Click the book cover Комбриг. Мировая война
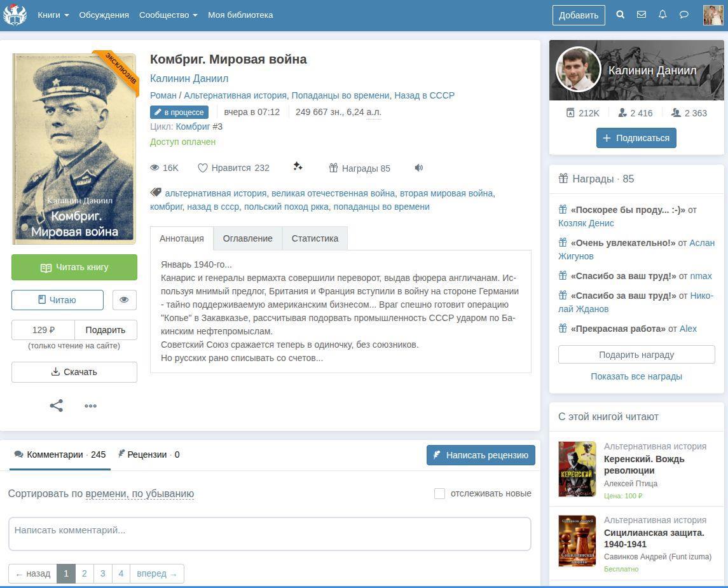The width and height of the screenshot is (728, 588). (x=74, y=149)
